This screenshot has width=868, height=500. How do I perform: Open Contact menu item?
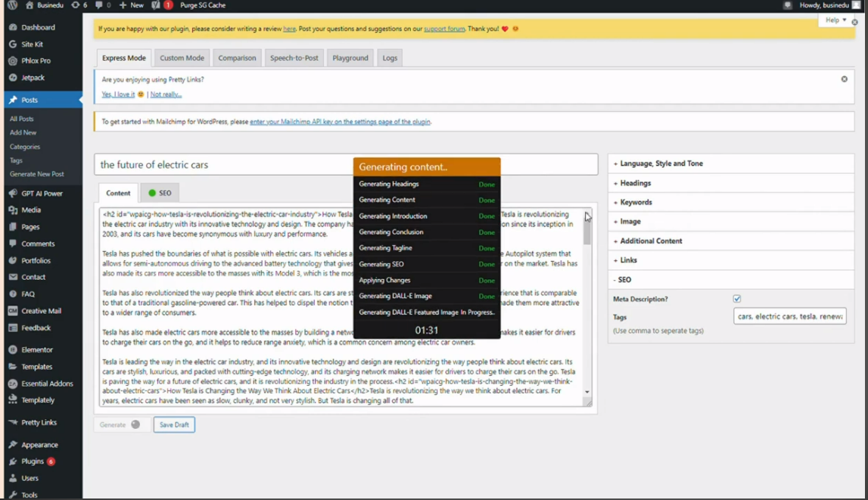[x=33, y=277]
